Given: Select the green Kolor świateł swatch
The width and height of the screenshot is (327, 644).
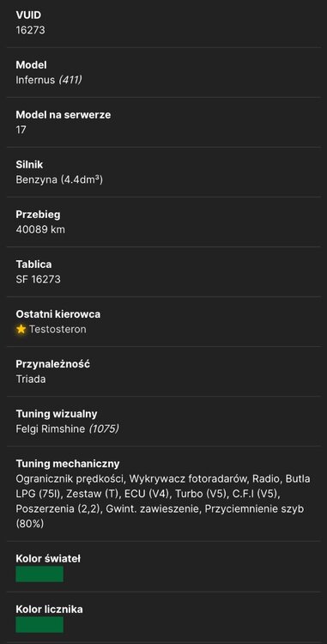Looking at the screenshot, I should pyautogui.click(x=39, y=574).
